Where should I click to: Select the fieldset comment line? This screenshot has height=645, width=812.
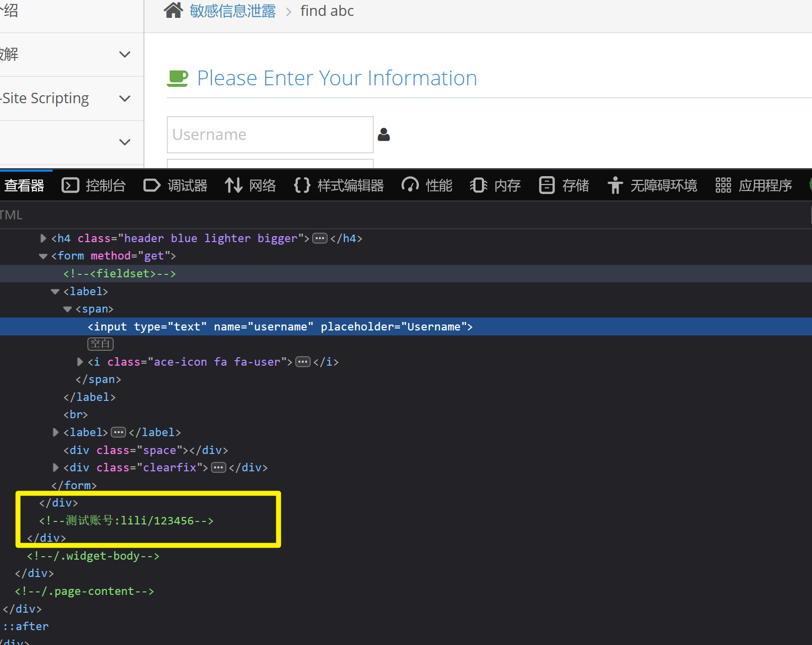(120, 274)
